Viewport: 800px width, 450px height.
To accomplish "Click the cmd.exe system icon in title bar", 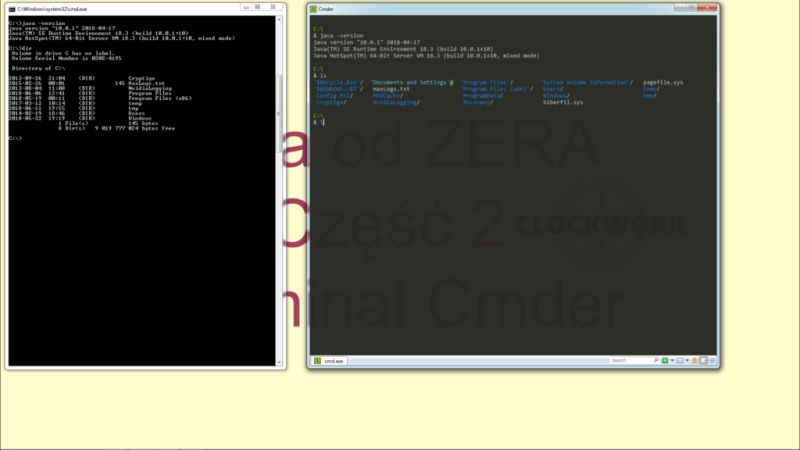I will tap(12, 9).
